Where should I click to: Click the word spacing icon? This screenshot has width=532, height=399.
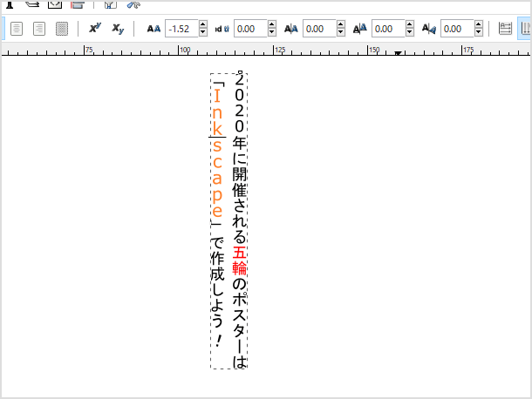tap(222, 29)
